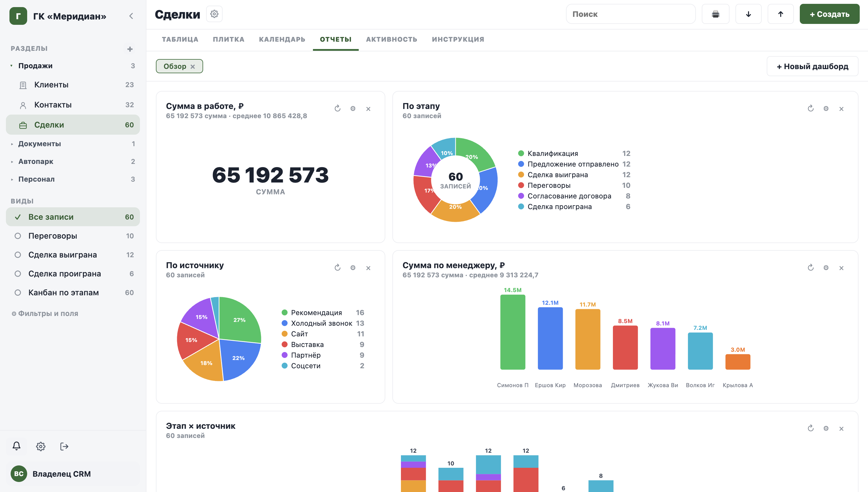The image size is (868, 492).
Task: Click green Квалификация legend swatch
Action: pos(521,153)
